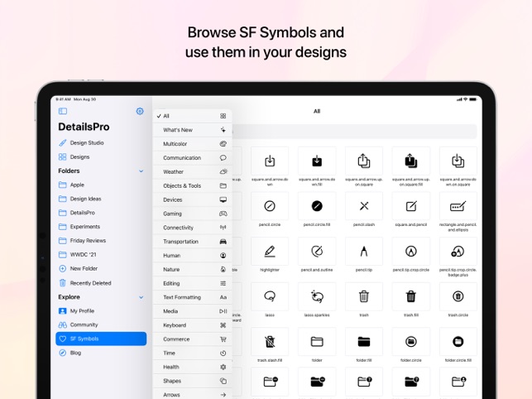Screen dimensions: 532x399
Task: Choose Objects & Tools category
Action: (x=193, y=185)
